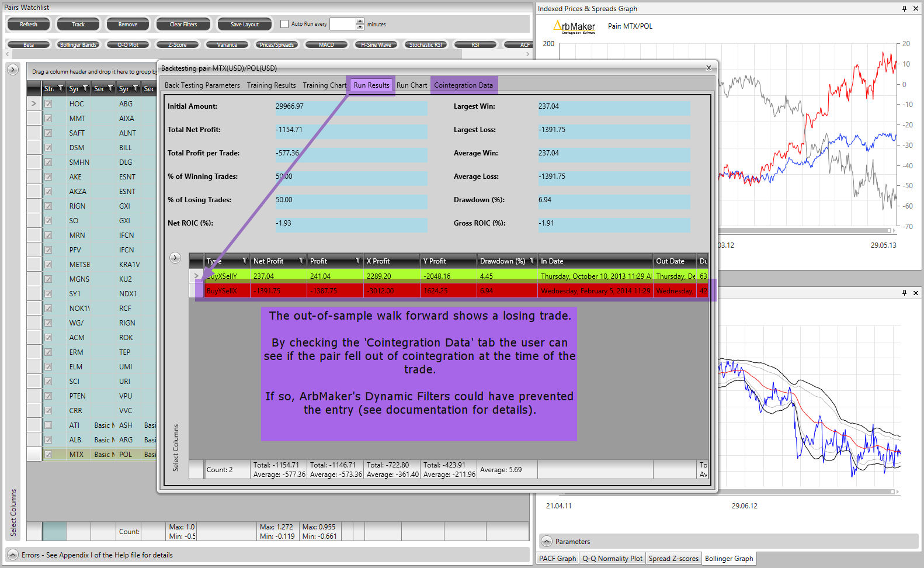Expand the Parameters section

[546, 541]
